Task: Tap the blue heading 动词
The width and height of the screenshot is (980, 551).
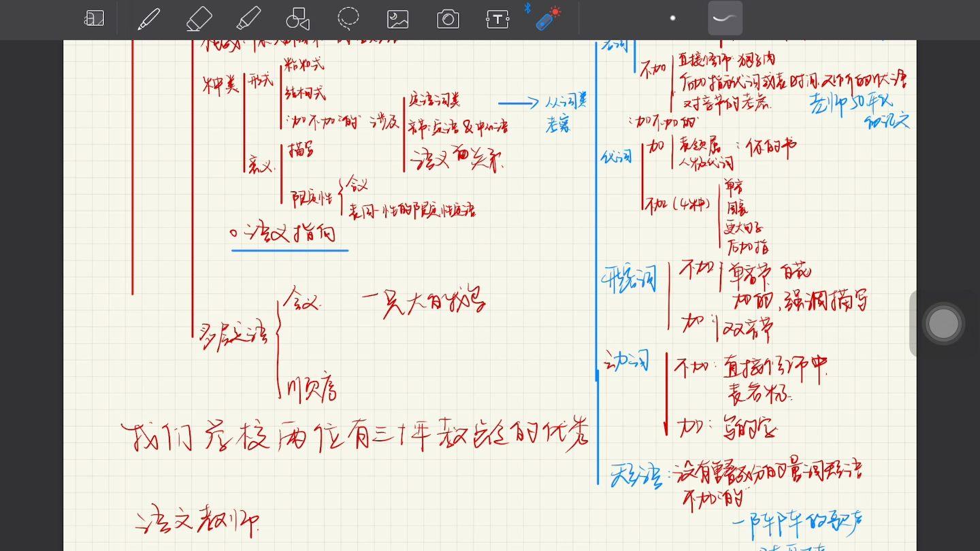Action: 627,361
